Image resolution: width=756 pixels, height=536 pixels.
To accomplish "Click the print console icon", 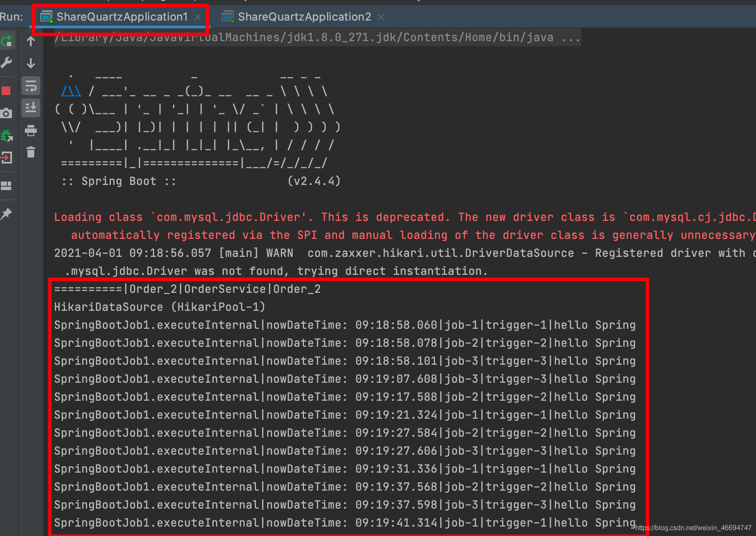I will coord(31,130).
